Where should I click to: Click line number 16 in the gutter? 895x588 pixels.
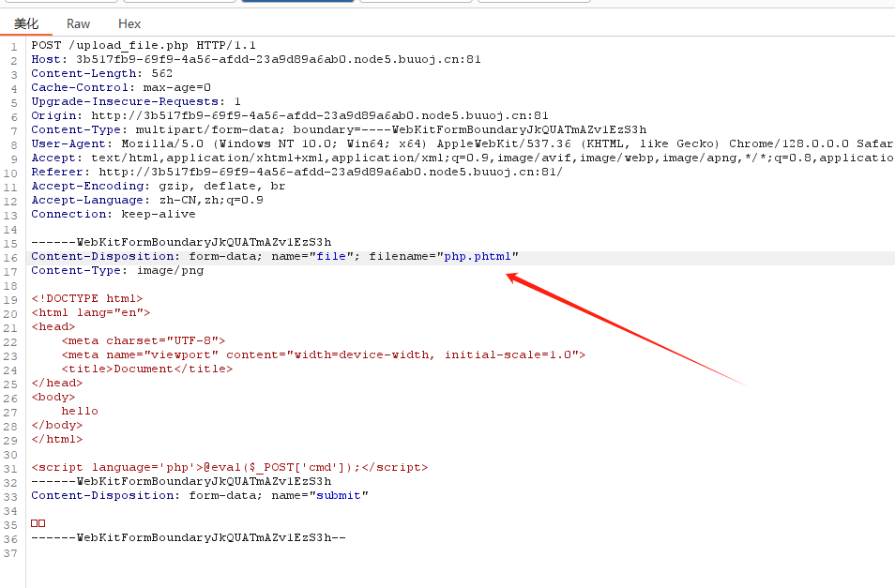tap(11, 258)
